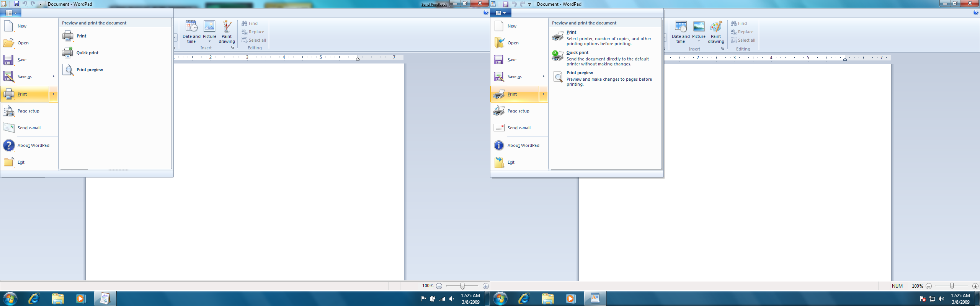Viewport: 980px width, 306px height.
Task: Click volume speaker icon in right system tray
Action: (941, 299)
